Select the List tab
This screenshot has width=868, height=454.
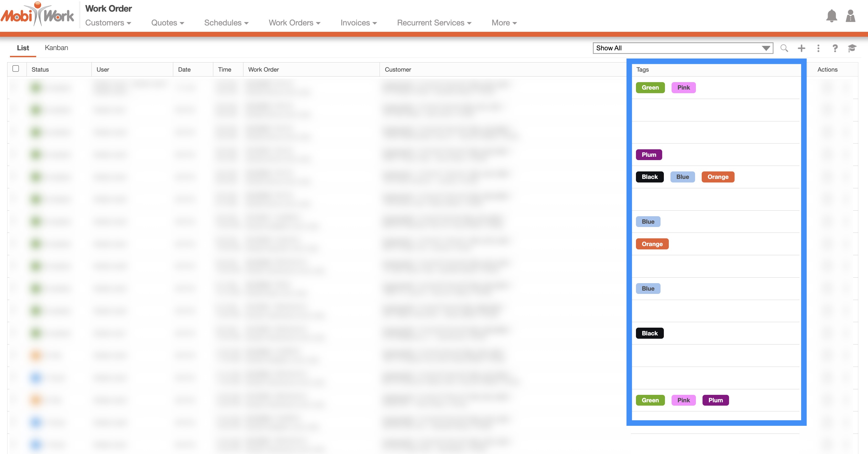tap(23, 48)
